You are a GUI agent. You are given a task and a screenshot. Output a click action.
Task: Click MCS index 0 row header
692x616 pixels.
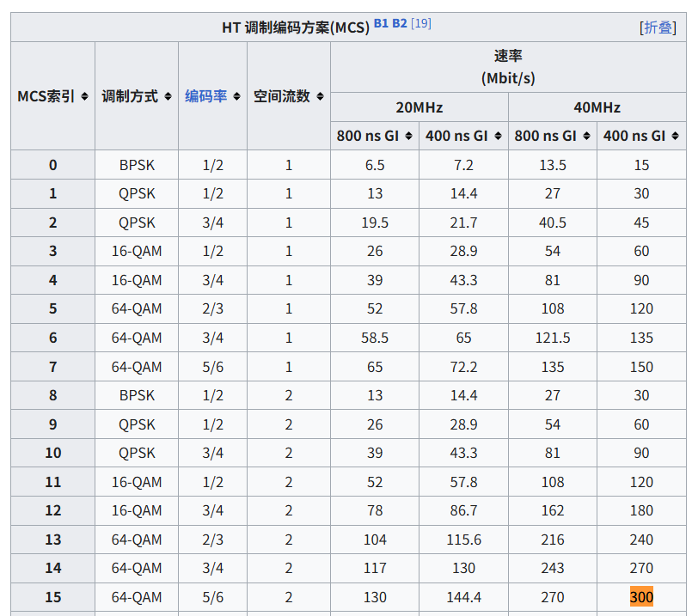coord(53,165)
